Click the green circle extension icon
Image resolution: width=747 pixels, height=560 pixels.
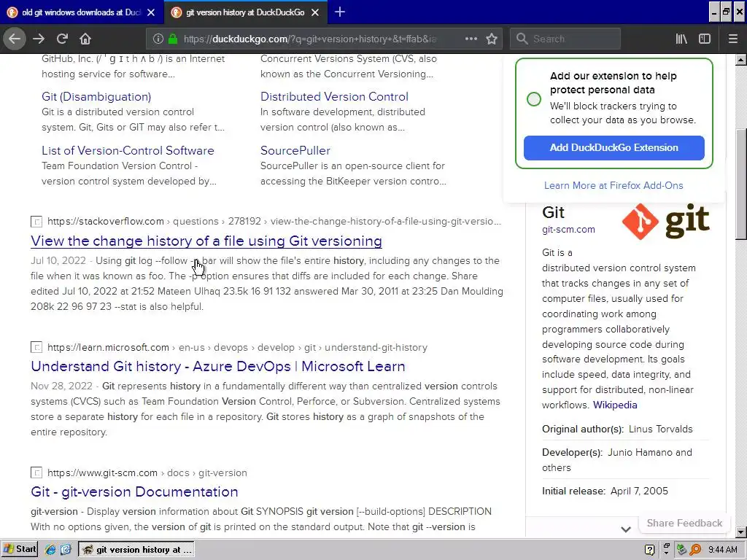(534, 99)
